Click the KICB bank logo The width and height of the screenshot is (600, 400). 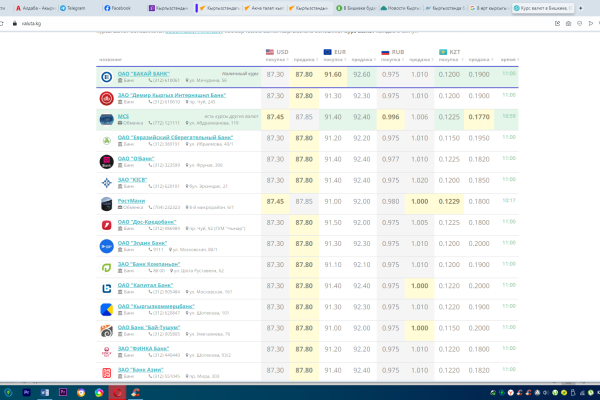(106, 183)
